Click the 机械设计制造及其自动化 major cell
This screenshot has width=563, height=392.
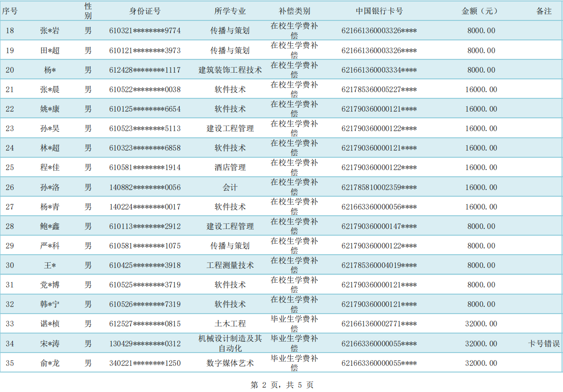tap(230, 344)
